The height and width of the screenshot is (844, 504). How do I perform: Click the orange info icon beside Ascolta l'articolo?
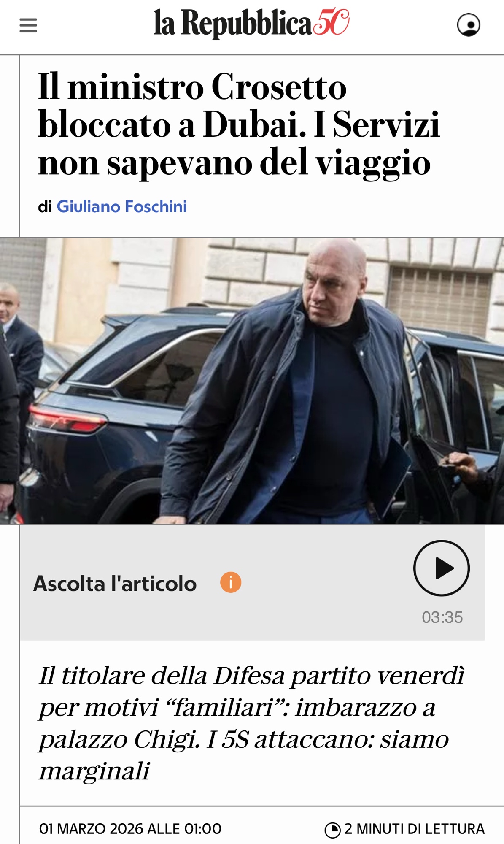(x=231, y=582)
